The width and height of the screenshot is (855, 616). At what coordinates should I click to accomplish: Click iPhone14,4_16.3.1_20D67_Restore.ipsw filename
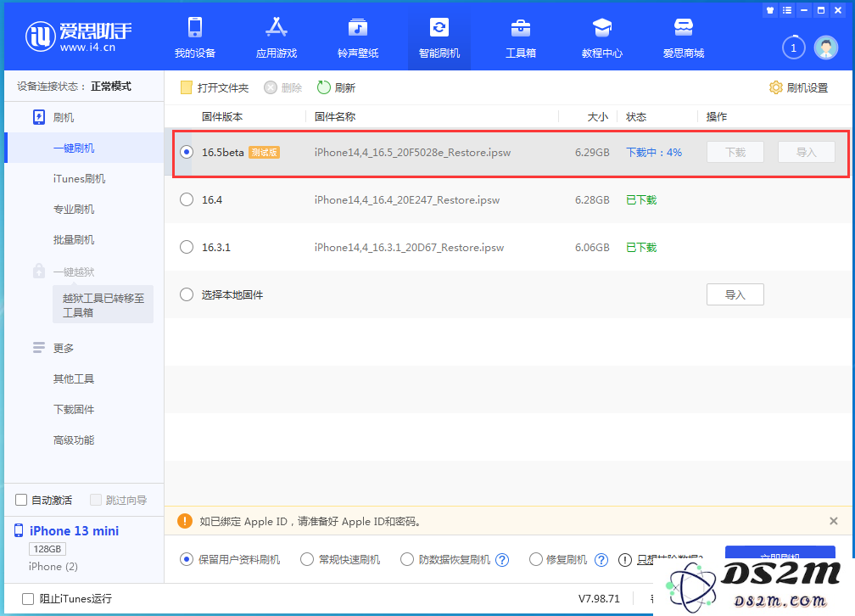pyautogui.click(x=409, y=247)
